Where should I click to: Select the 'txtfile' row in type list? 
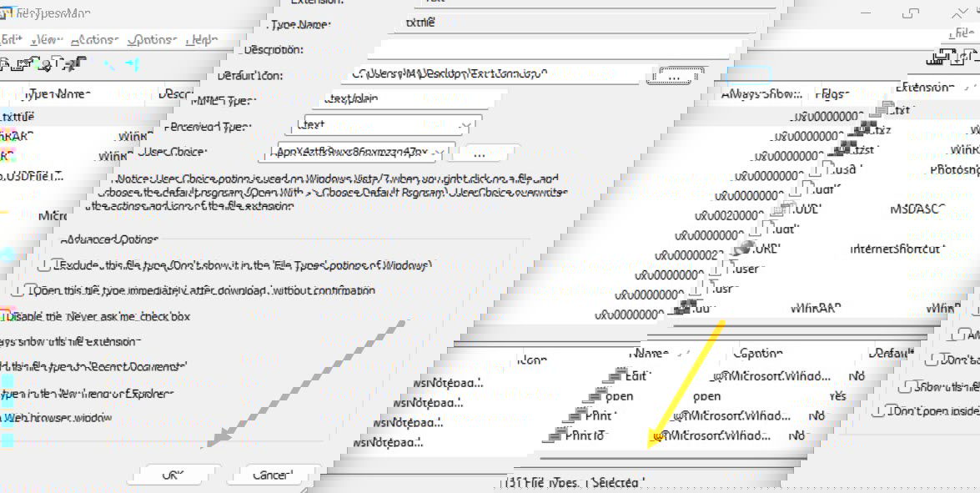click(x=18, y=116)
